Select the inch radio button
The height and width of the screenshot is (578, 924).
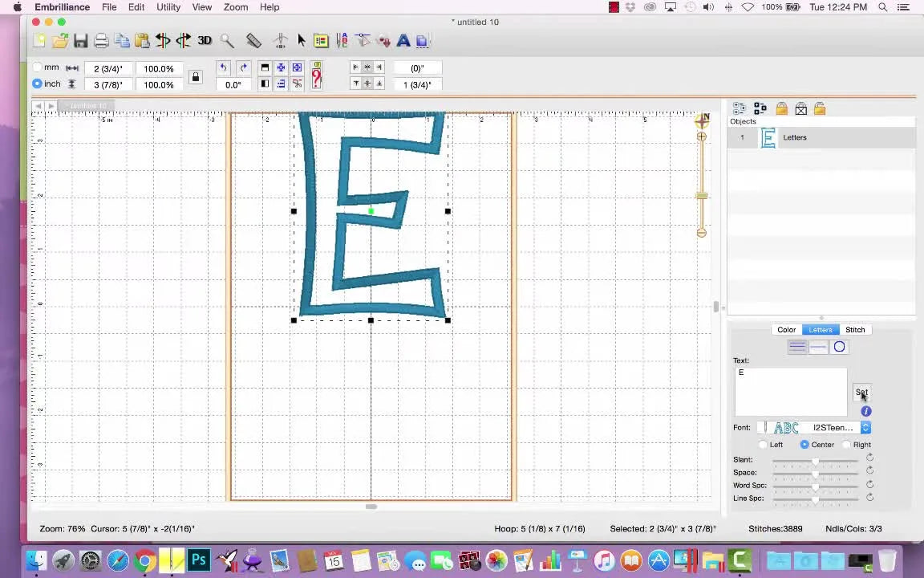click(37, 83)
